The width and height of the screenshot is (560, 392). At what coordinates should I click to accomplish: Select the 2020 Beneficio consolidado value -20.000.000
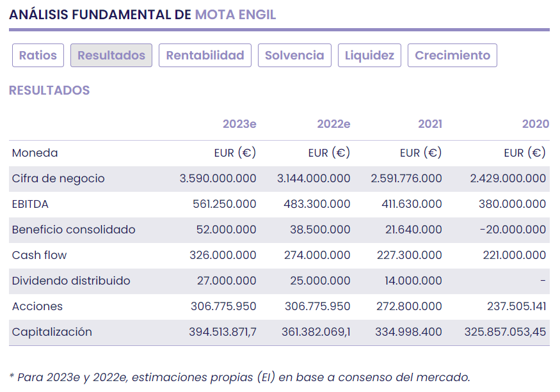tap(512, 230)
